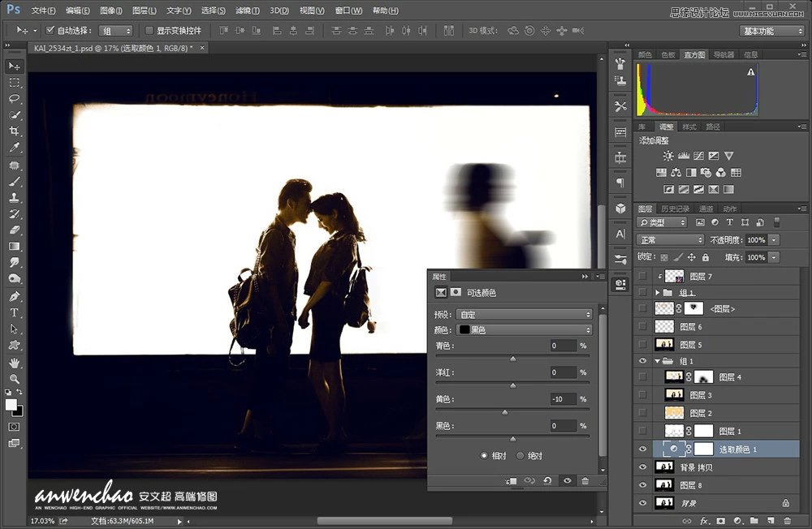Click the layer mask icon in Properties

click(456, 292)
